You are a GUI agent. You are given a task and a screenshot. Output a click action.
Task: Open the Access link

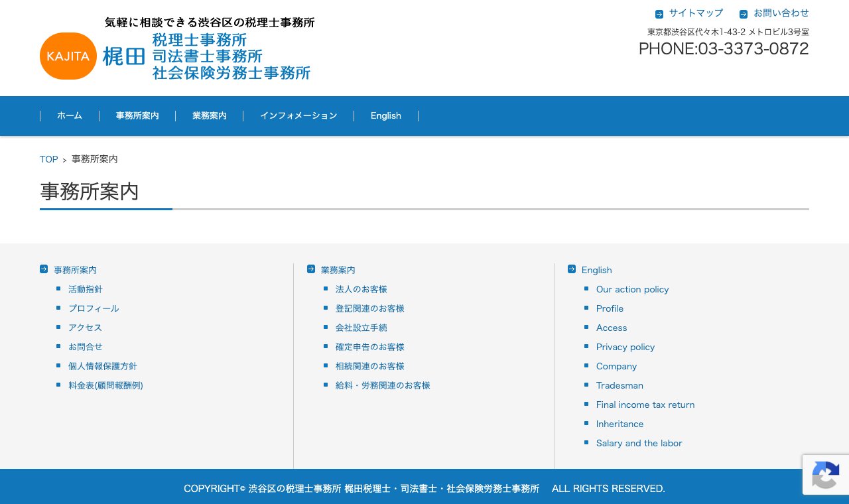[x=612, y=328]
